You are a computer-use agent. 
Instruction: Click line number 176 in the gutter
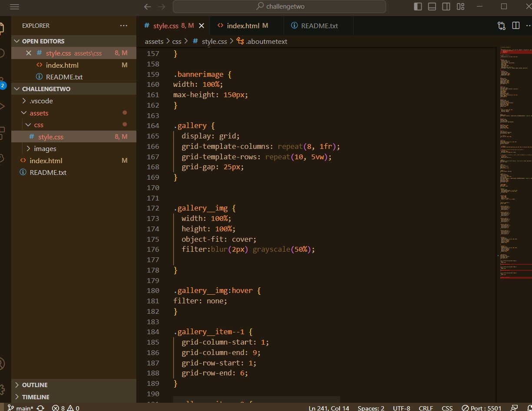[x=153, y=249]
